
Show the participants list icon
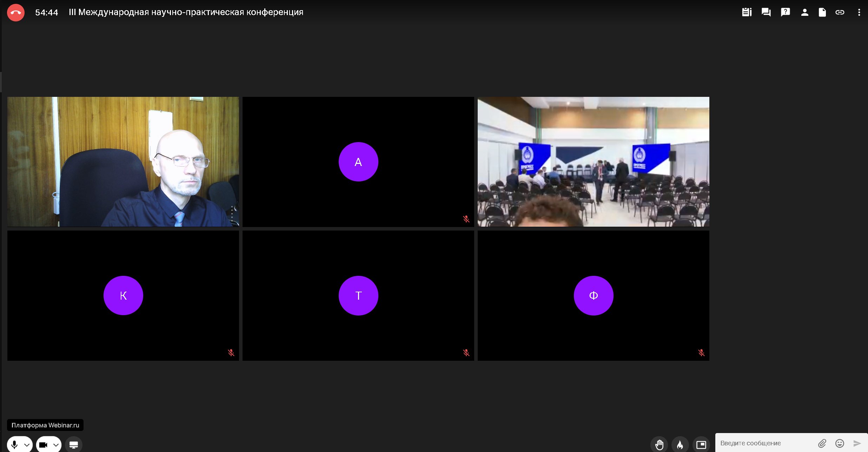[804, 12]
